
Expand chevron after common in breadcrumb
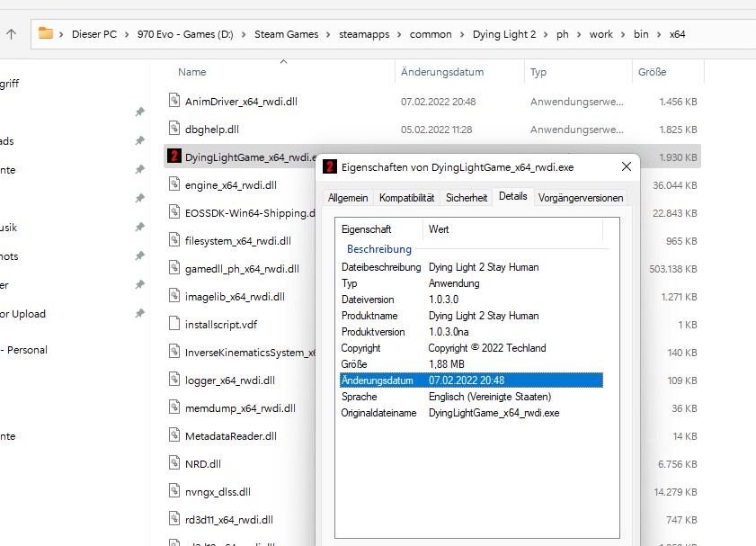coord(462,34)
